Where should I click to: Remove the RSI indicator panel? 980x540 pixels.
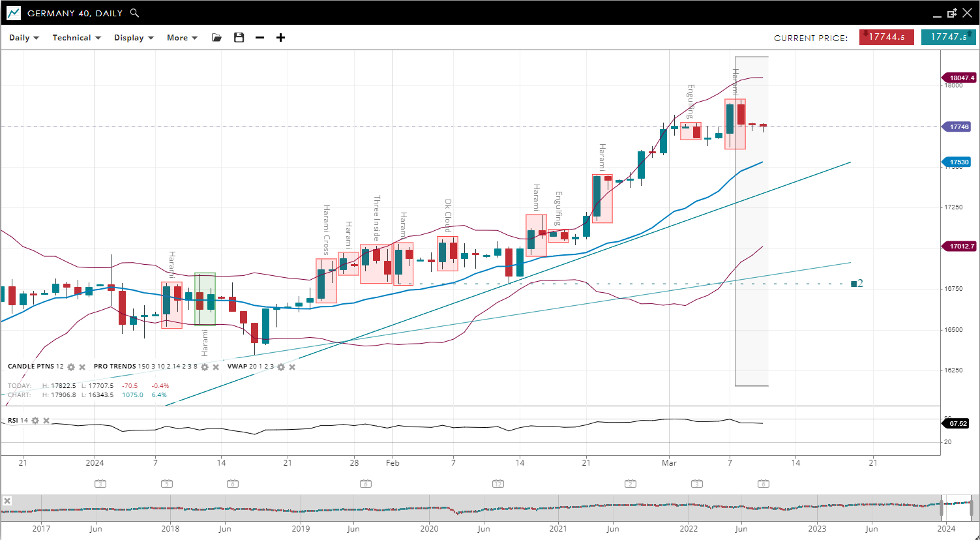tap(46, 421)
